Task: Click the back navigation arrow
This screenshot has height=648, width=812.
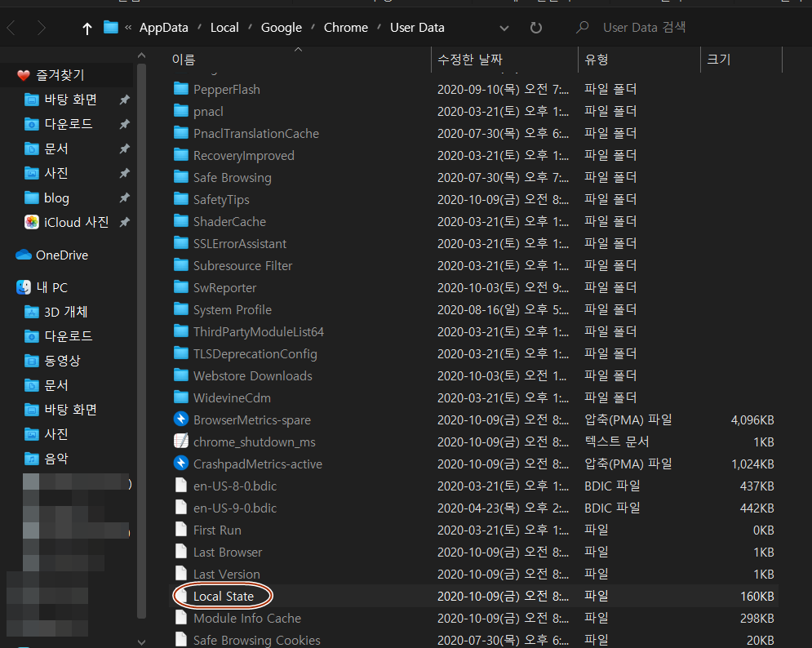Action: point(11,28)
